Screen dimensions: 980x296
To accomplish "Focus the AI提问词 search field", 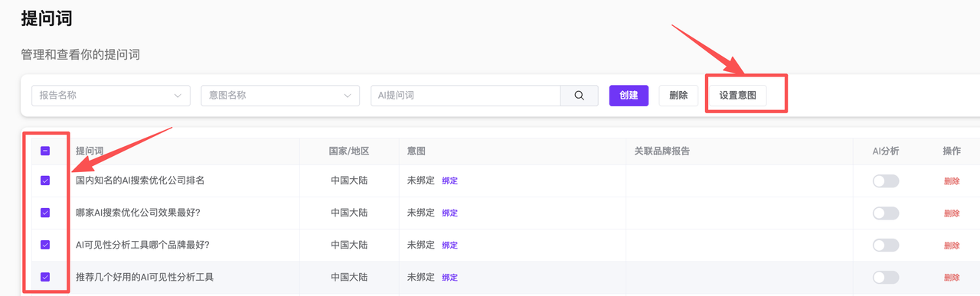I will pyautogui.click(x=465, y=96).
